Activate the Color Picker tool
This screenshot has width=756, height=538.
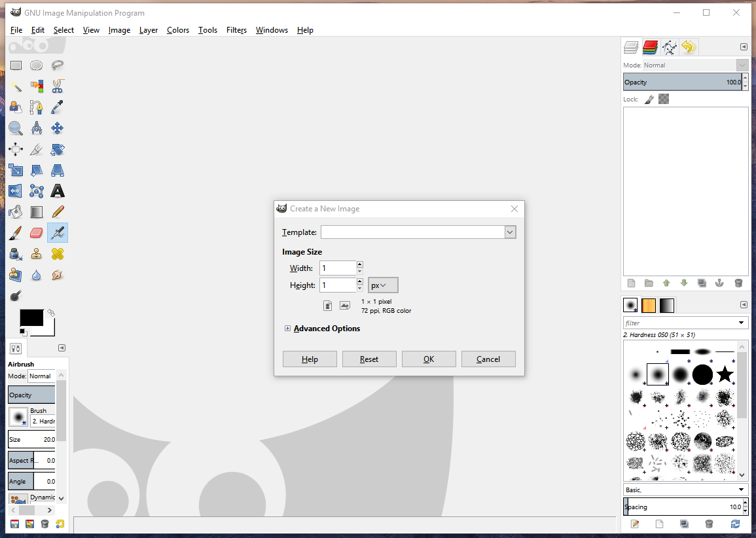[x=58, y=107]
